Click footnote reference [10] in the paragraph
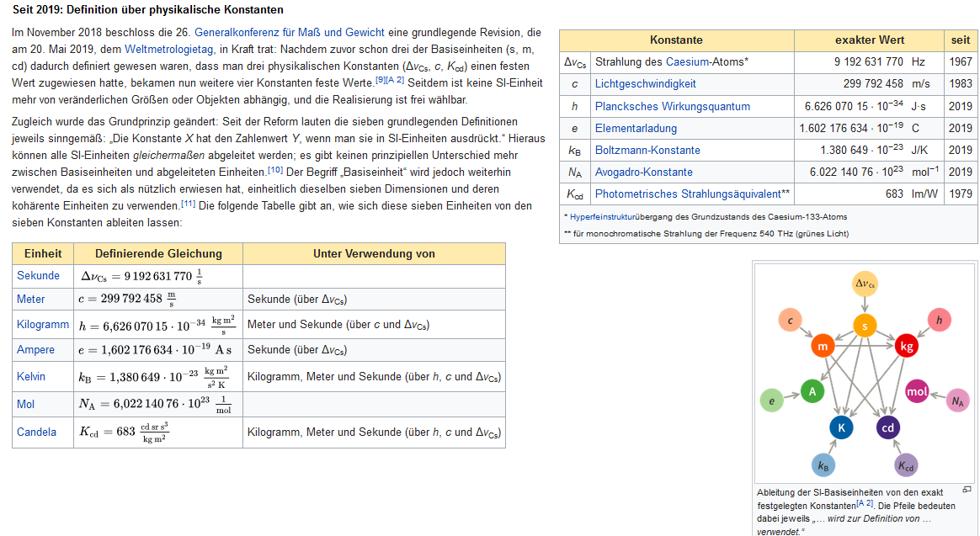The width and height of the screenshot is (980, 536). pos(274,169)
